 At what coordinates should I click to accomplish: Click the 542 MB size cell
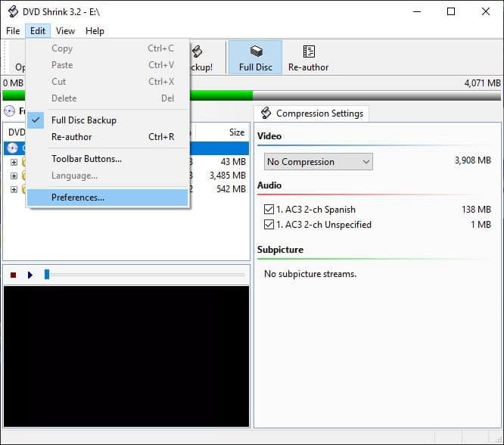(x=231, y=188)
